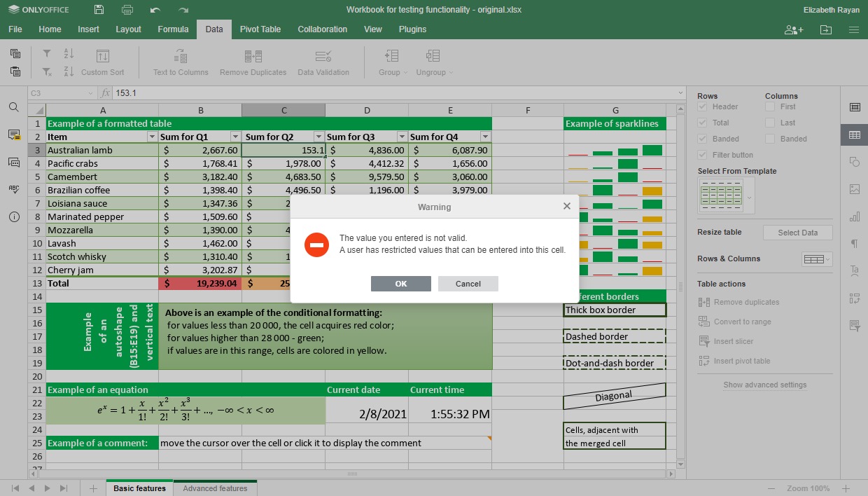Click the Save icon in title bar
868x496 pixels.
click(99, 10)
